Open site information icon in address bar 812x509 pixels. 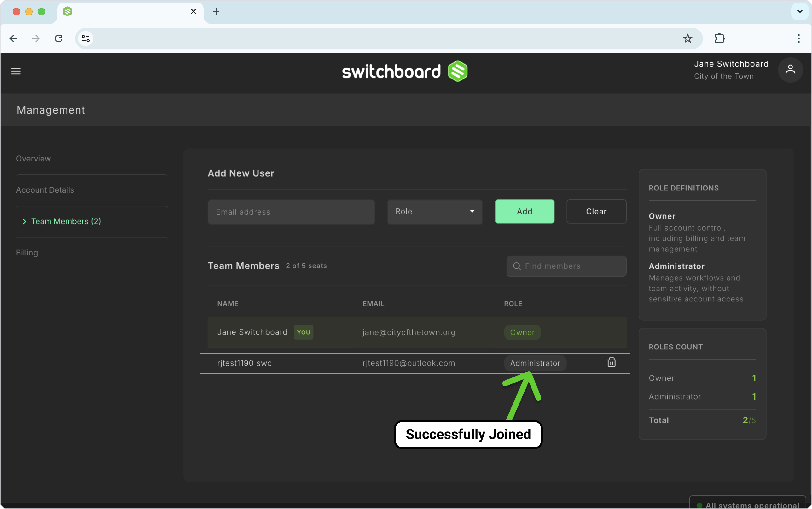86,38
